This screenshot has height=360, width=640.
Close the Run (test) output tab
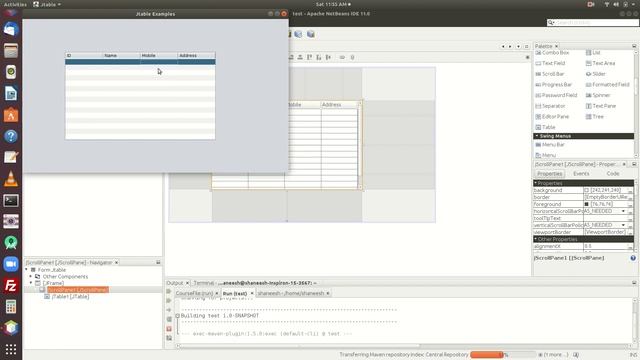pos(252,293)
